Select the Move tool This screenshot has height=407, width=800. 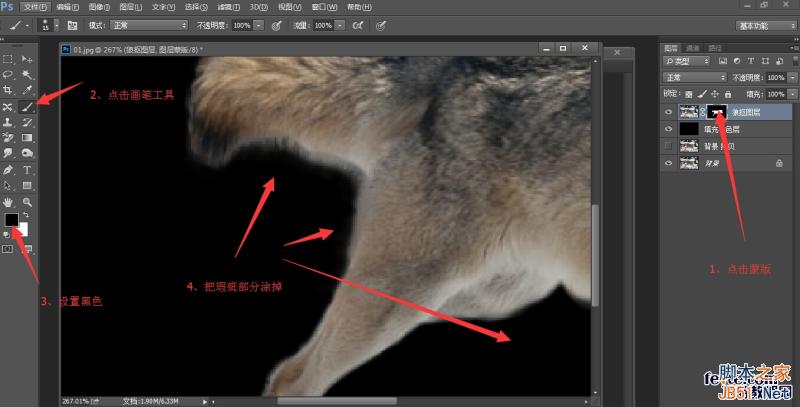27,60
